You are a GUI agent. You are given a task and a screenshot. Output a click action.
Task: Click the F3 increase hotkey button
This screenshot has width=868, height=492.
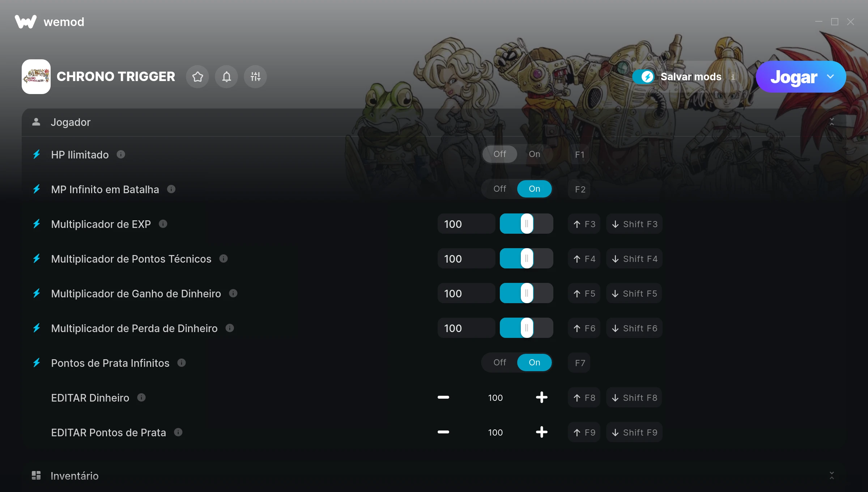[x=584, y=224]
